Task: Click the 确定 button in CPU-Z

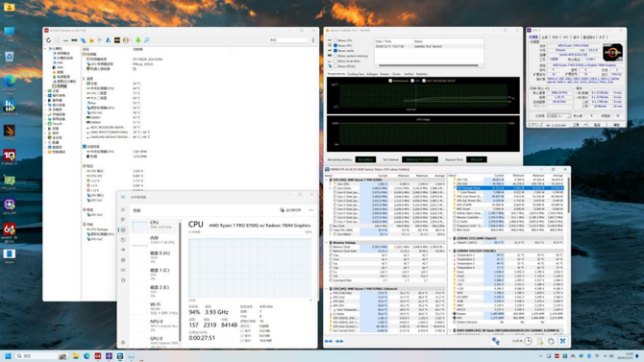Action: (616, 125)
